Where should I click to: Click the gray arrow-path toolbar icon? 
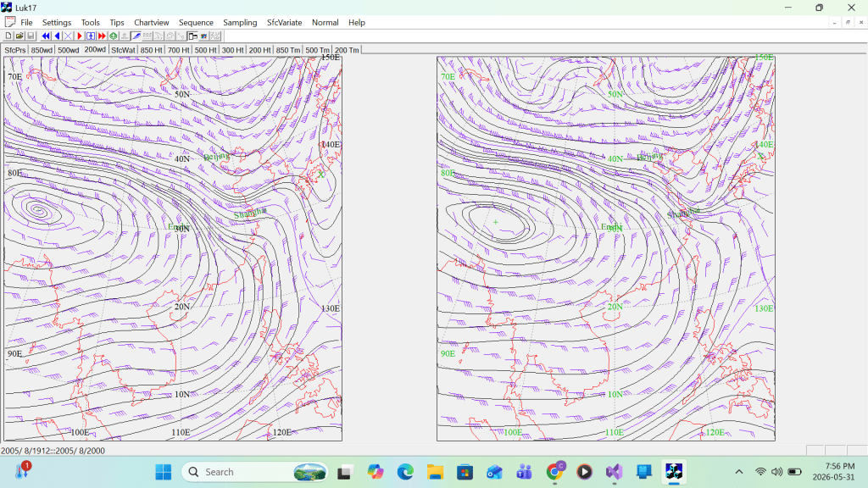coord(159,36)
